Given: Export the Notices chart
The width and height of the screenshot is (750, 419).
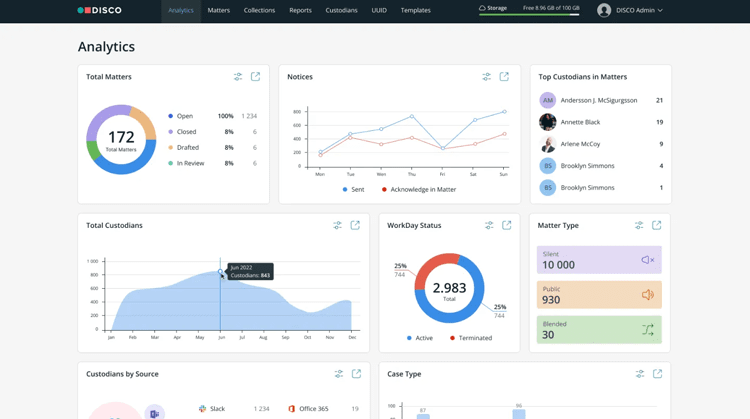Looking at the screenshot, I should (504, 77).
